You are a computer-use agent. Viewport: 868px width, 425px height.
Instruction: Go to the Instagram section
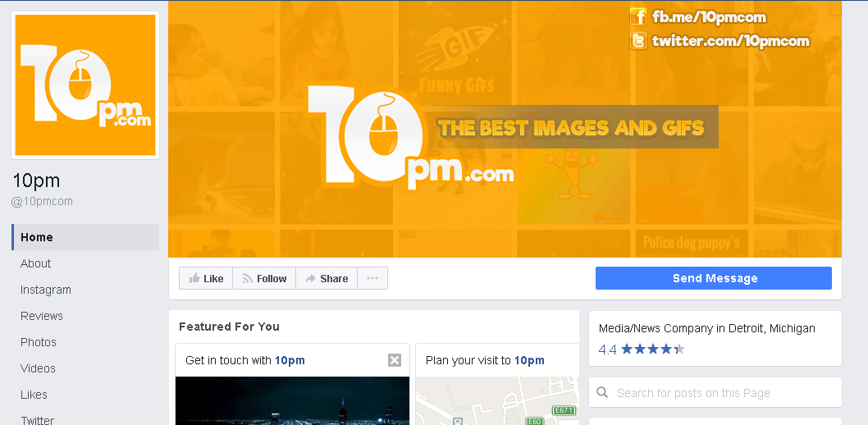pyautogui.click(x=45, y=290)
